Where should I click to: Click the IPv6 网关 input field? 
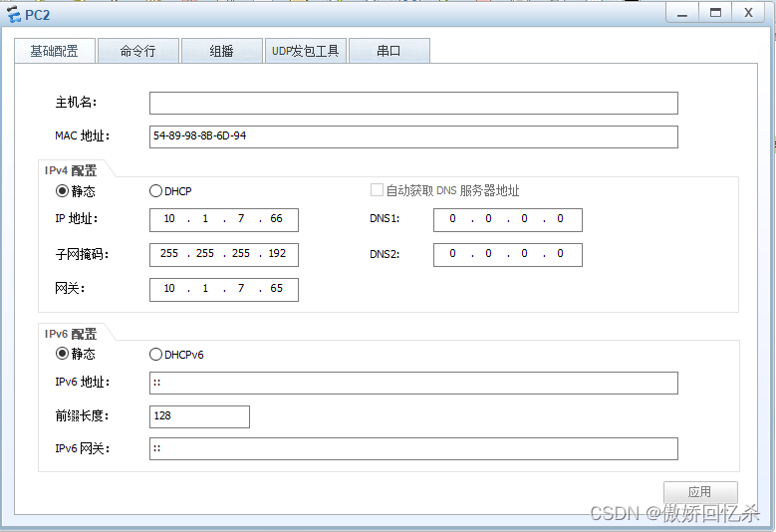413,449
